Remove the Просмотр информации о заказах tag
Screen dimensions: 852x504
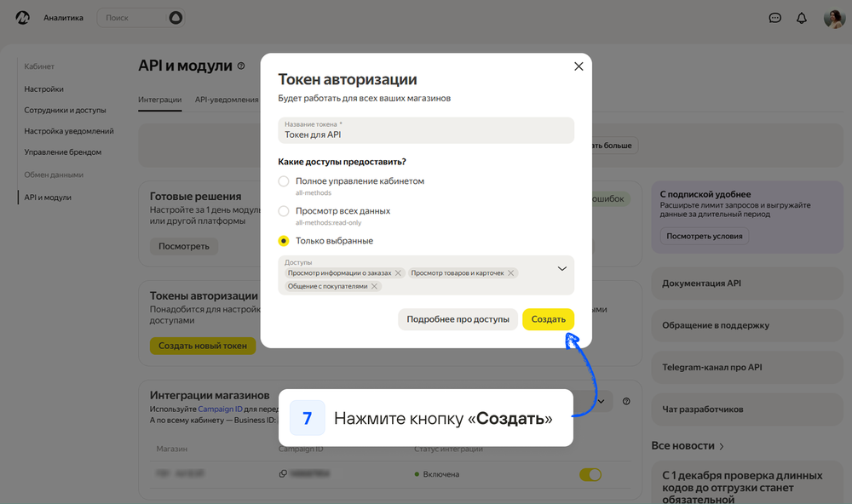(x=398, y=273)
